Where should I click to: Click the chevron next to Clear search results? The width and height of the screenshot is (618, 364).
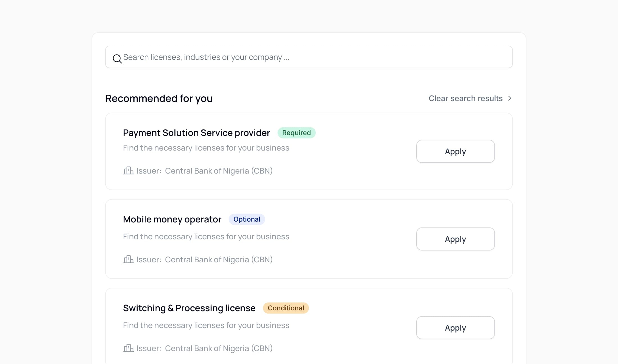[510, 98]
